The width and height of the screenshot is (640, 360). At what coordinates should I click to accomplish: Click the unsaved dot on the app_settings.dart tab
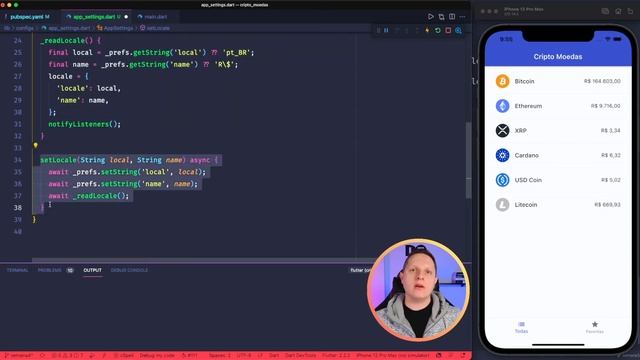pyautogui.click(x=126, y=17)
